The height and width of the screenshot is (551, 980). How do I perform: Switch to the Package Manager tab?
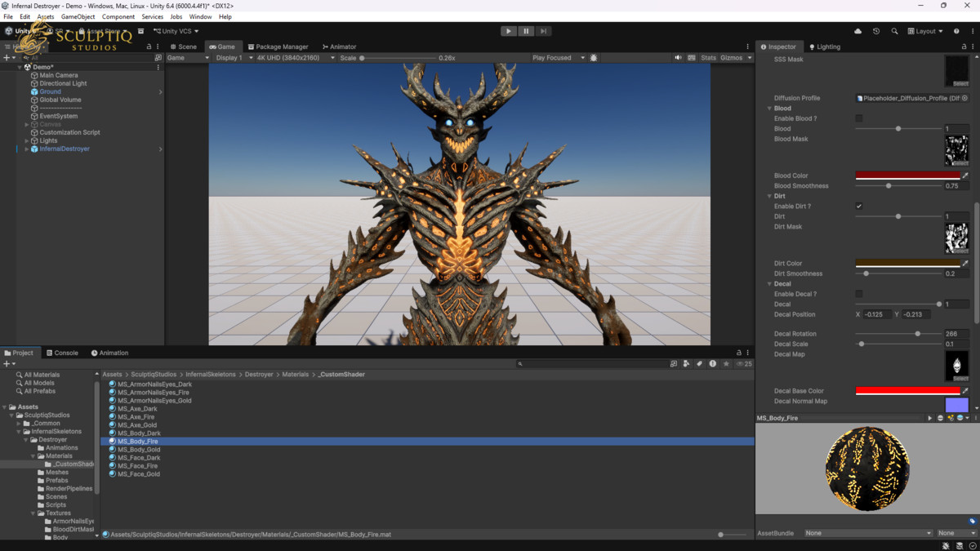point(278,47)
